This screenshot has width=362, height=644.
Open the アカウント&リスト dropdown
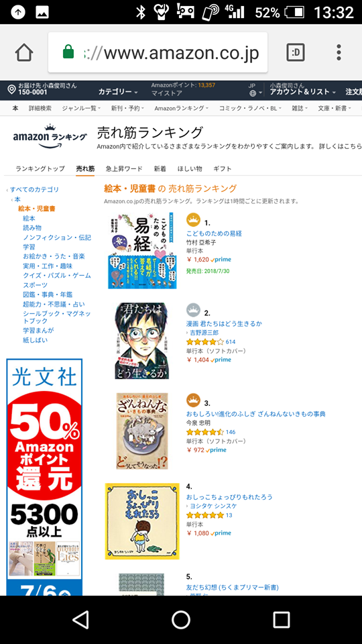303,92
